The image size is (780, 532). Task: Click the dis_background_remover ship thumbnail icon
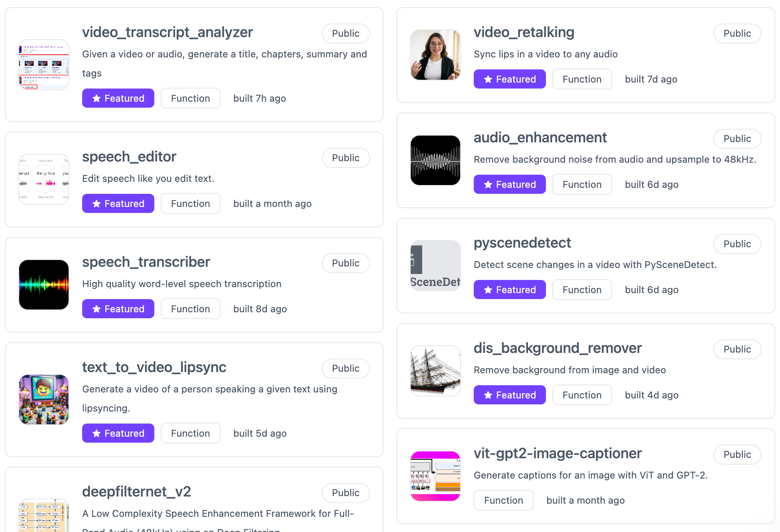[x=435, y=370]
